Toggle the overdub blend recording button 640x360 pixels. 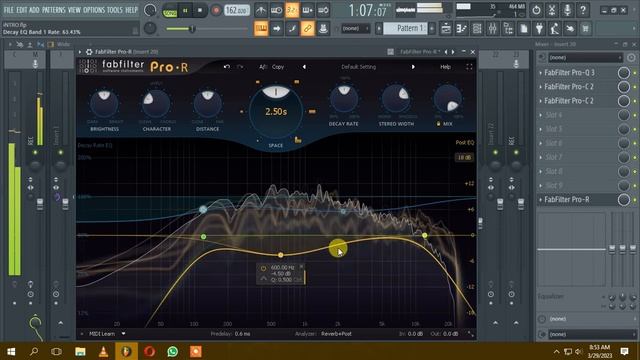coord(307,10)
